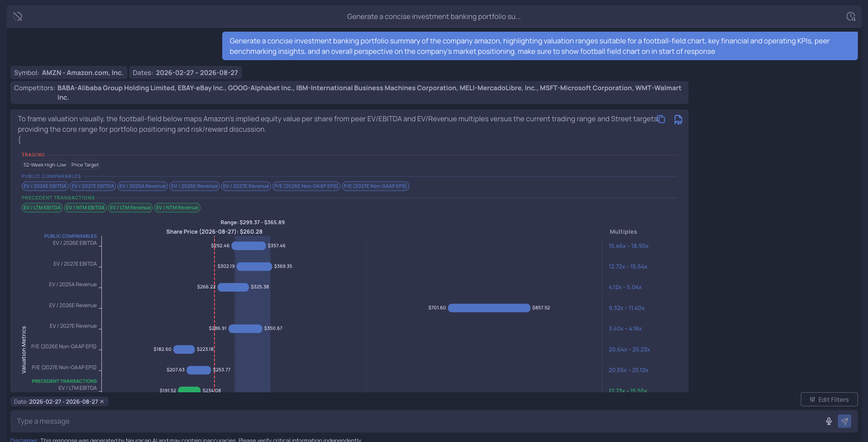
Task: Toggle the EV / 2025A Revenue chip
Action: pos(142,186)
